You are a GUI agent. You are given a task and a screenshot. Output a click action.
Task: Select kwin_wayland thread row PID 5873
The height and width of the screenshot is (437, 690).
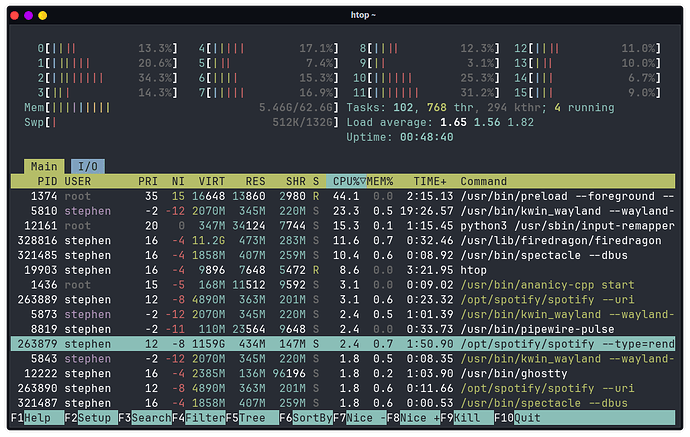pyautogui.click(x=343, y=315)
